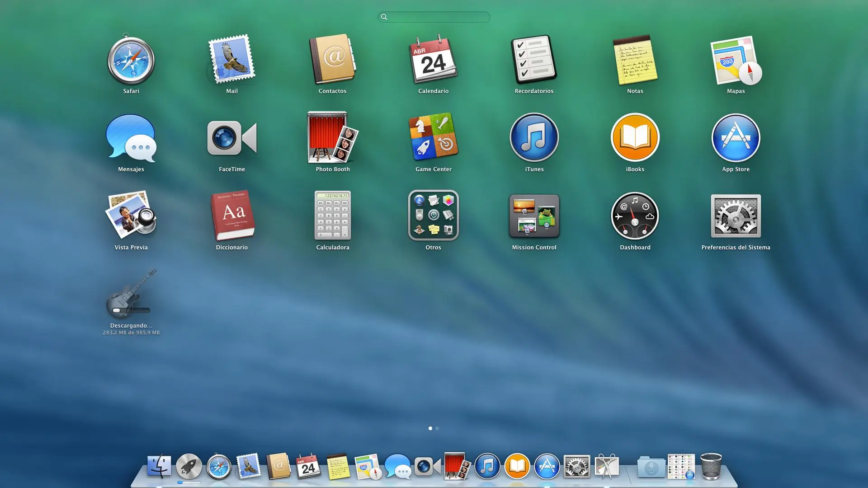Expand the Otros folder

[433, 215]
